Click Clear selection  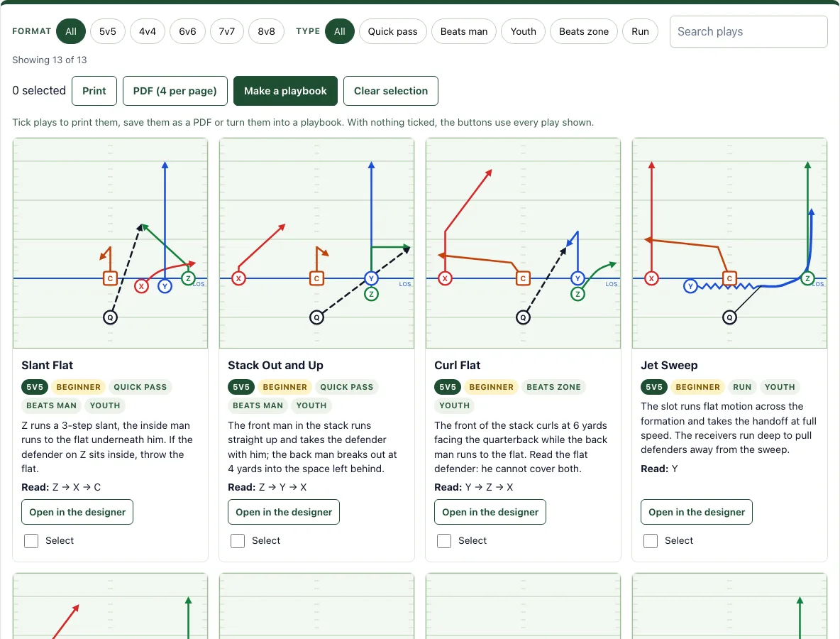(391, 91)
